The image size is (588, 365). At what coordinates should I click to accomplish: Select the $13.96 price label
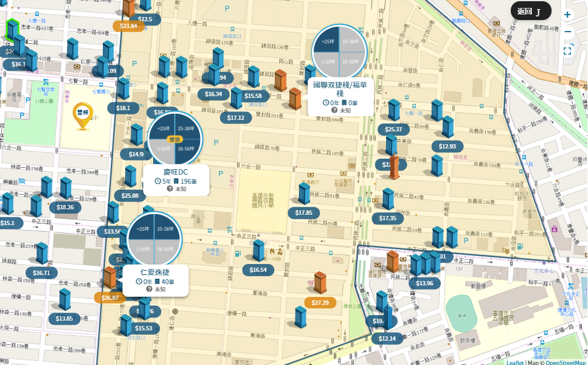tap(424, 283)
